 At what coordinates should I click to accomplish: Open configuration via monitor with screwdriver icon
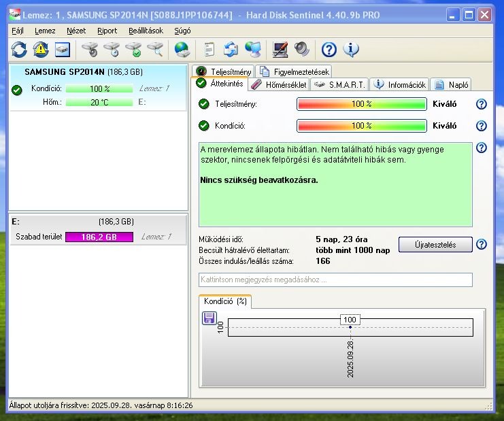pyautogui.click(x=280, y=50)
